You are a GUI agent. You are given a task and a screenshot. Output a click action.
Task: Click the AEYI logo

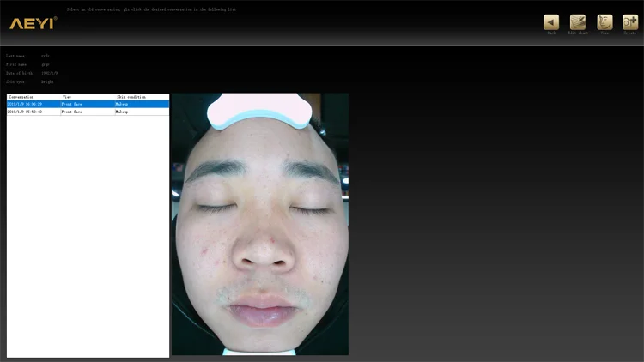[33, 23]
